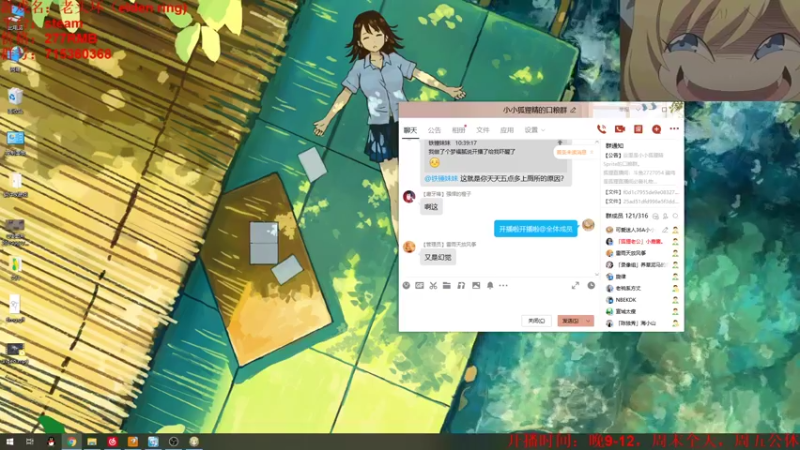This screenshot has width=800, height=450.
Task: Open more tools via three dots in chat toolbar
Action: point(504,285)
